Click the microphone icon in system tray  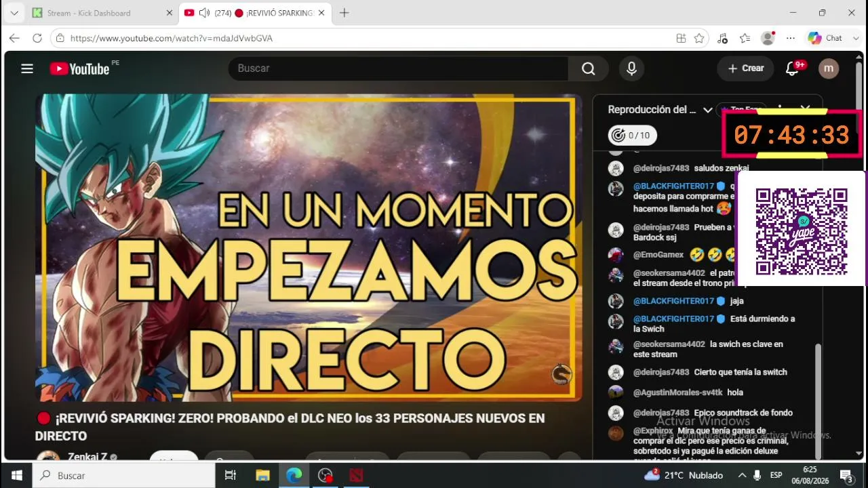click(x=757, y=475)
